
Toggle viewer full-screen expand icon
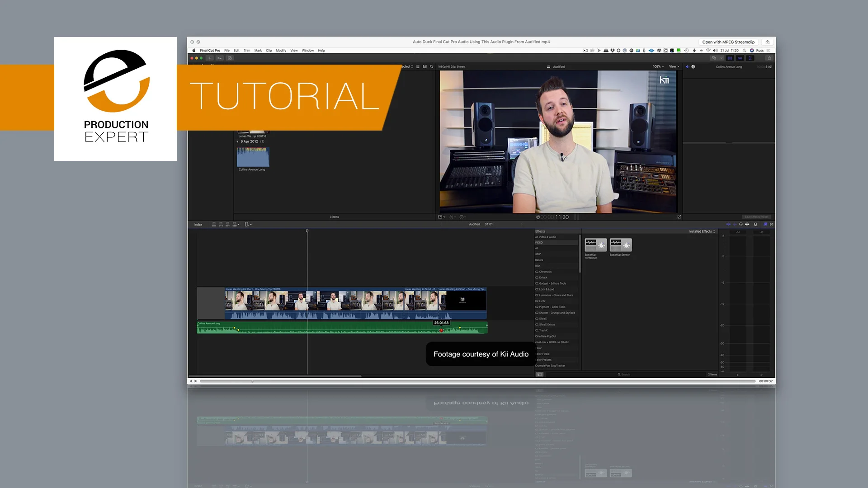[x=679, y=217]
